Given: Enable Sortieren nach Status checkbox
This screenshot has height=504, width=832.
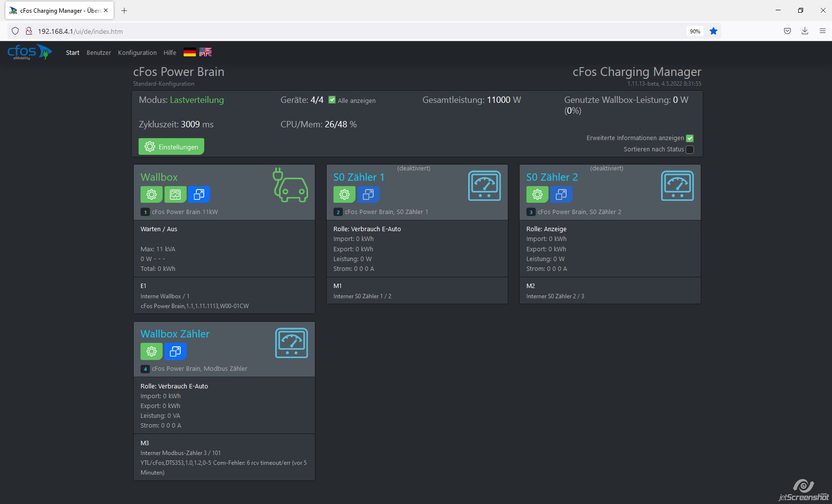Looking at the screenshot, I should pyautogui.click(x=689, y=149).
